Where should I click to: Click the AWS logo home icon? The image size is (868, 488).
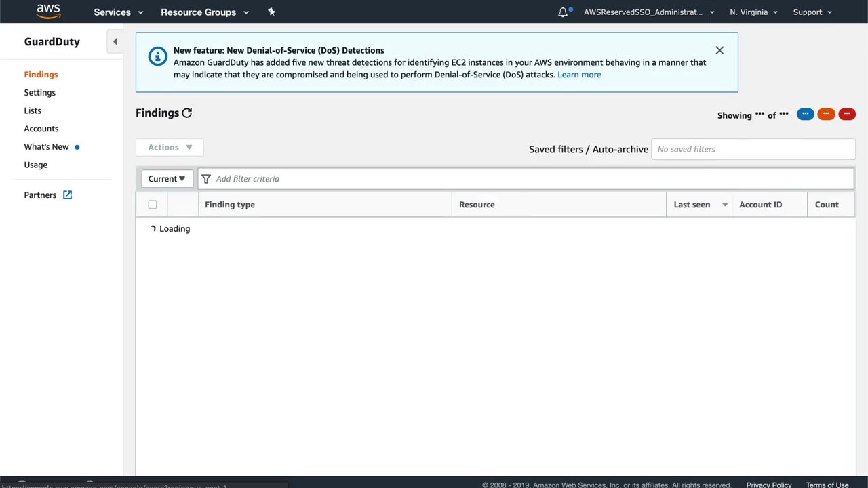(48, 12)
